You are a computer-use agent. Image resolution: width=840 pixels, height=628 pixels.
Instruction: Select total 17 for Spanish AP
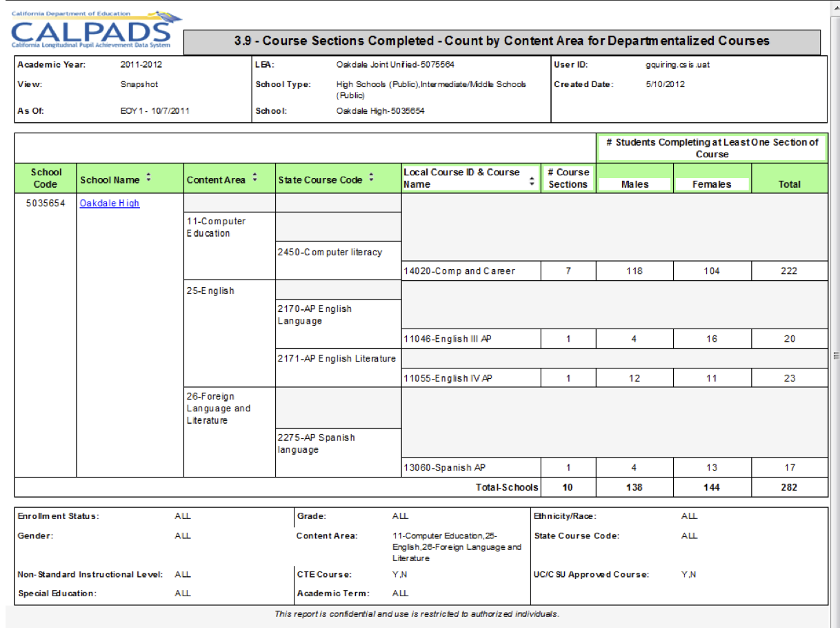point(790,467)
